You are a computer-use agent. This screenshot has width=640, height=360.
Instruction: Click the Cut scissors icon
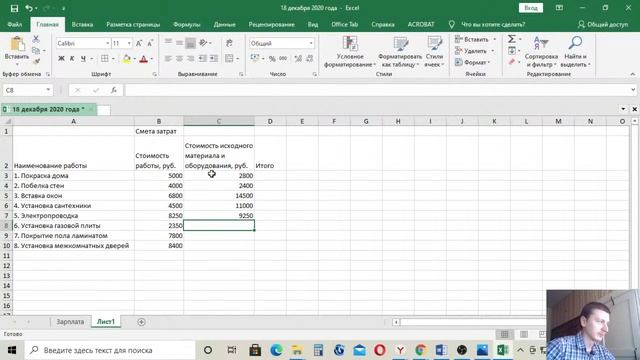coord(36,39)
